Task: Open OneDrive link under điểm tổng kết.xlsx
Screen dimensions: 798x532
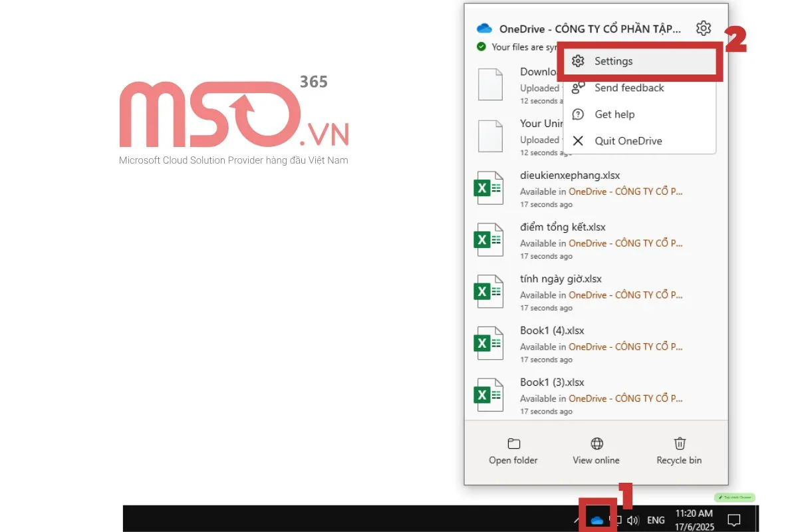Action: pos(625,243)
